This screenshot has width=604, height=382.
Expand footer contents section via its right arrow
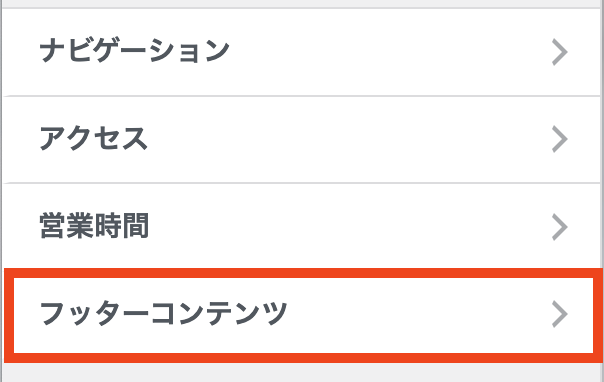pos(559,314)
